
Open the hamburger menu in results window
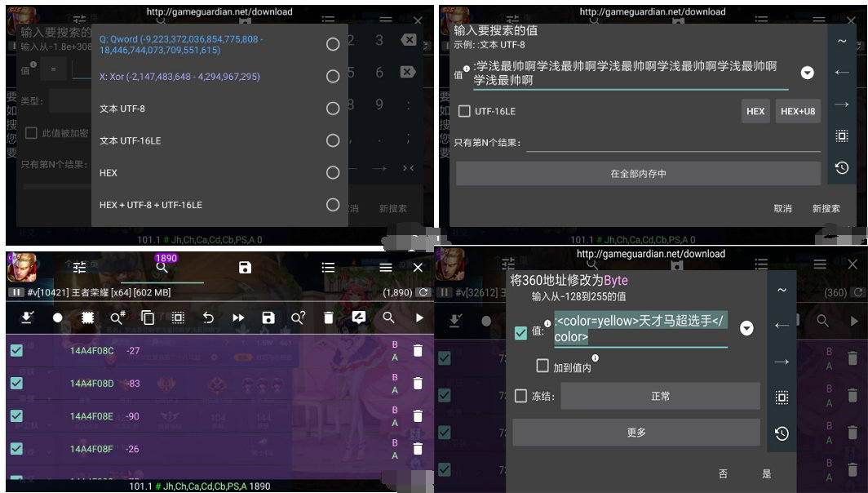[x=386, y=268]
